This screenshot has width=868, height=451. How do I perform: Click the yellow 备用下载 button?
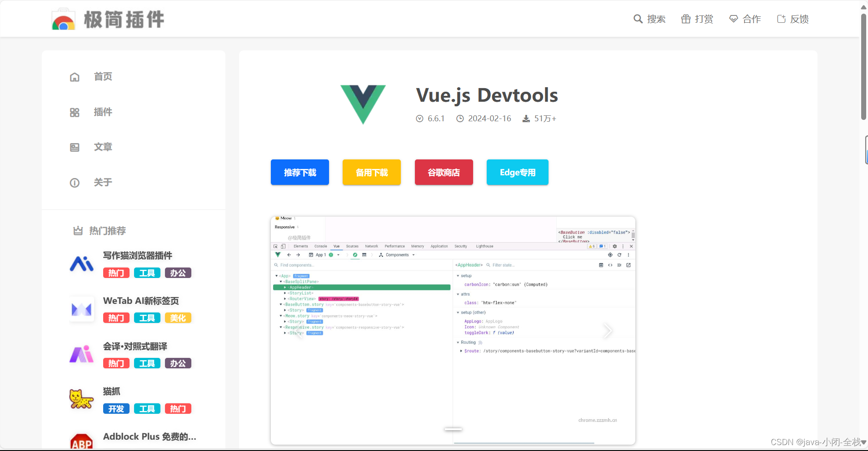tap(372, 172)
